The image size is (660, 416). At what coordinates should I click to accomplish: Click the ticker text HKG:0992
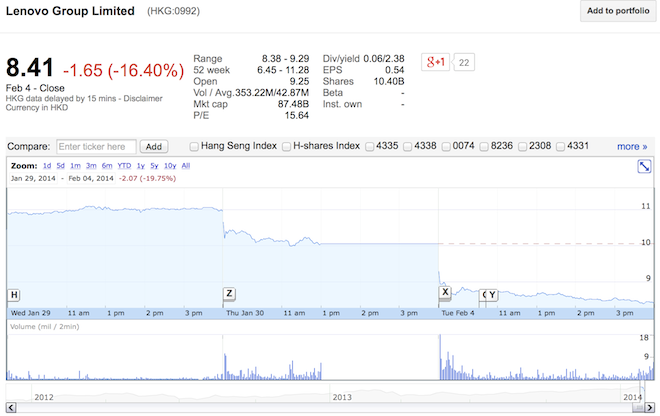173,11
